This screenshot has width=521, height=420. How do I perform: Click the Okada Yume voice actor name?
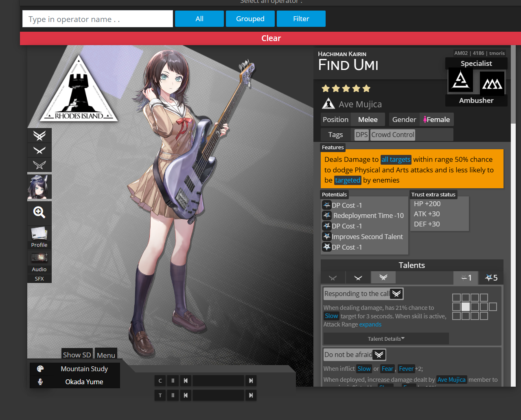pyautogui.click(x=84, y=382)
